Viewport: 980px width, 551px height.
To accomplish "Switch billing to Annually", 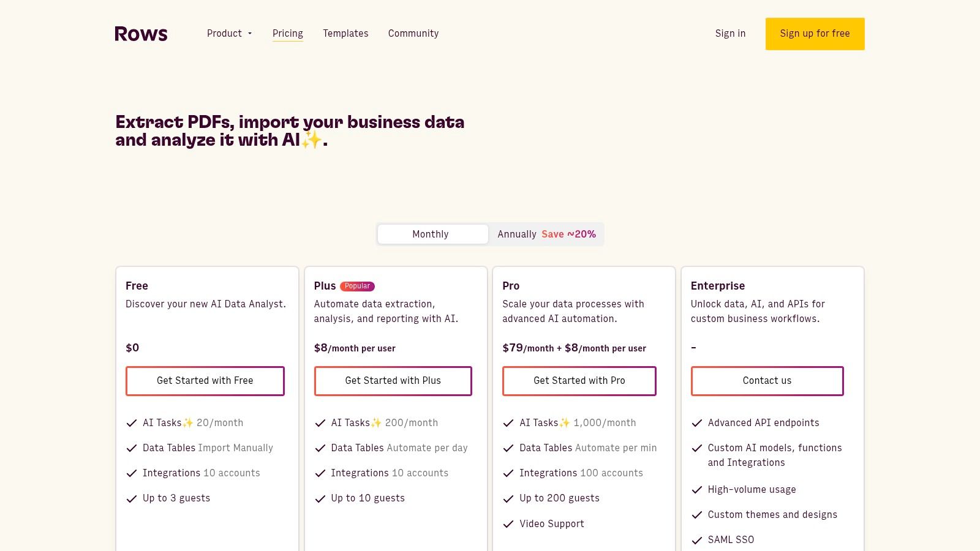I will 546,234.
